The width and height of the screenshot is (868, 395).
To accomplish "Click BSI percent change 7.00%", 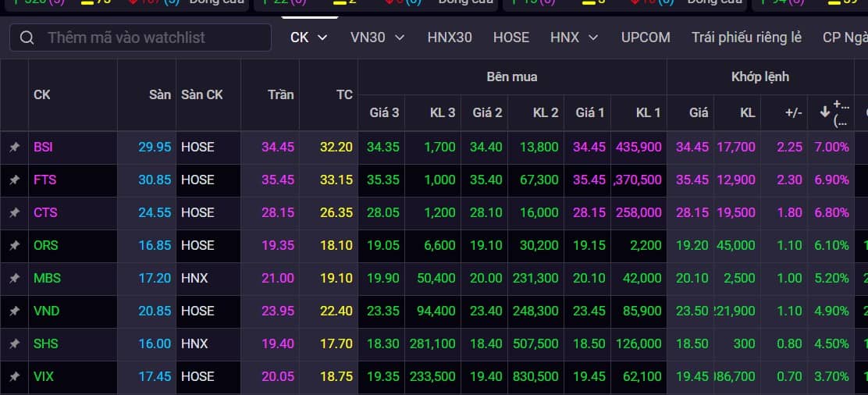I will (x=831, y=148).
